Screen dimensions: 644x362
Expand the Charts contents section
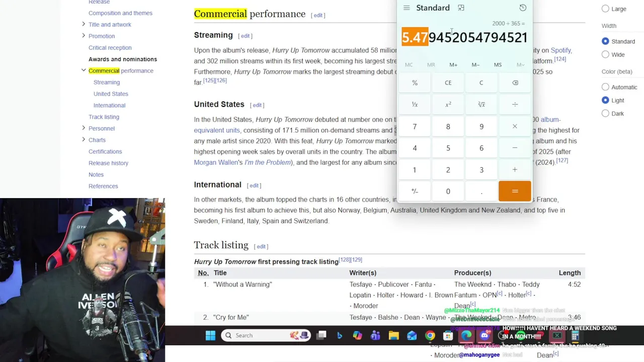(84, 140)
